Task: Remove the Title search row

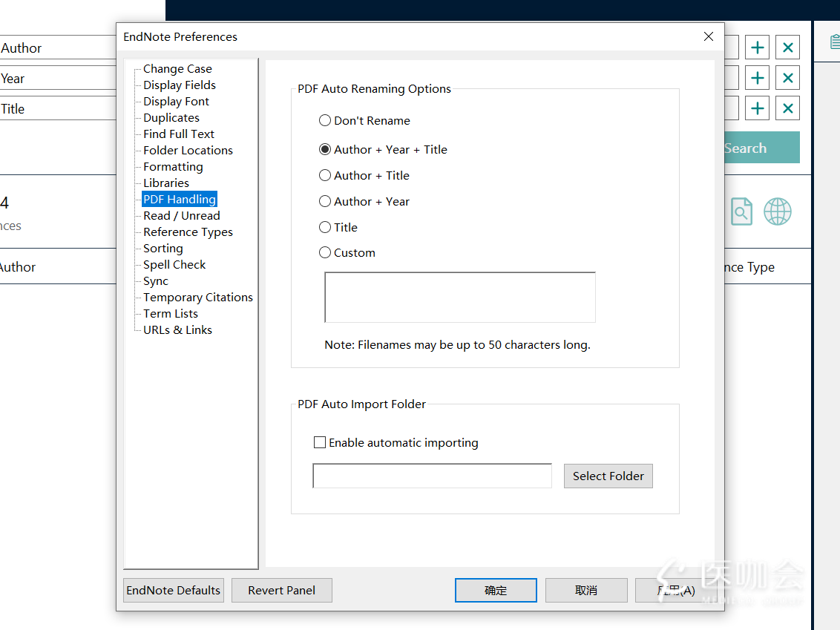Action: pos(787,109)
